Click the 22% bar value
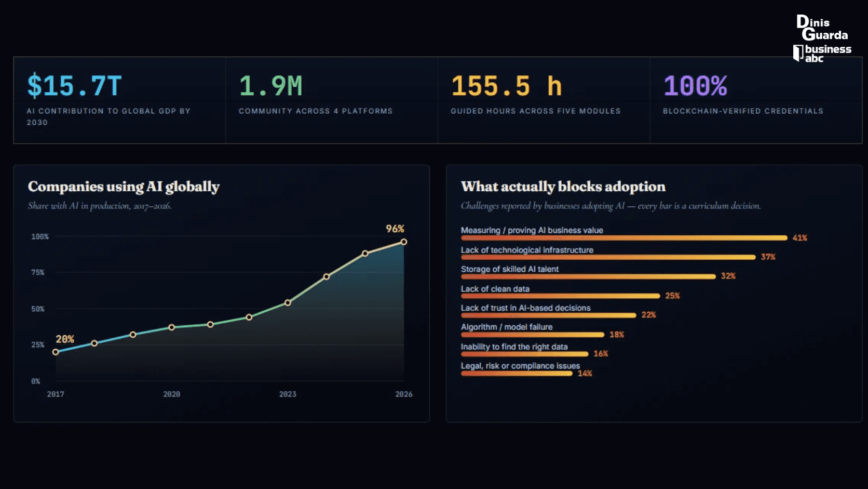The image size is (868, 489). point(649,315)
